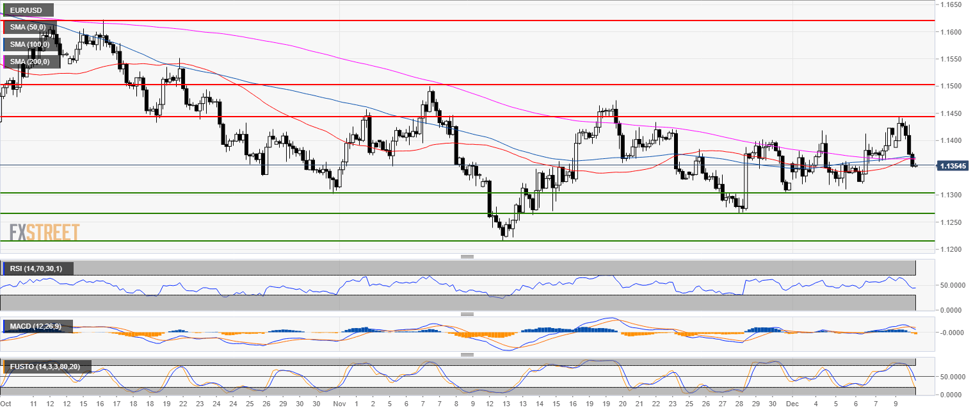Click the green color marker beside EUR/USD

[3, 10]
